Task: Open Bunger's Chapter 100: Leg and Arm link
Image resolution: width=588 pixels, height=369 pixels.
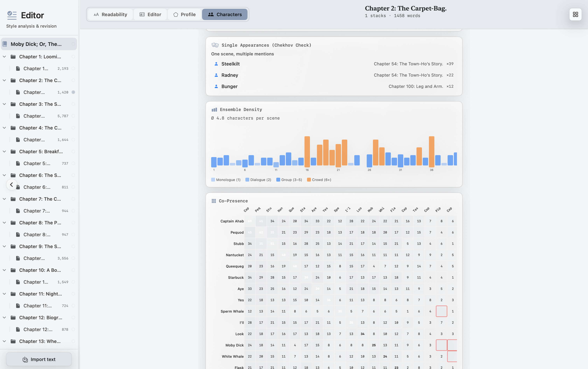Action: (416, 86)
